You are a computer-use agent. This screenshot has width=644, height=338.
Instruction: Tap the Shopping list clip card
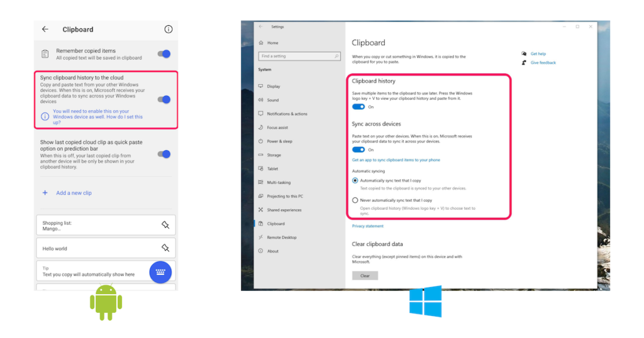(106, 225)
